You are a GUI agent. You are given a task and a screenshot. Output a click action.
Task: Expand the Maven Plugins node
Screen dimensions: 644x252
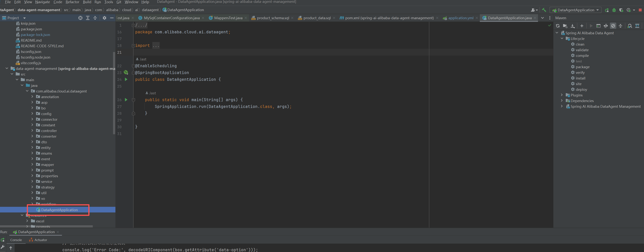click(x=562, y=95)
